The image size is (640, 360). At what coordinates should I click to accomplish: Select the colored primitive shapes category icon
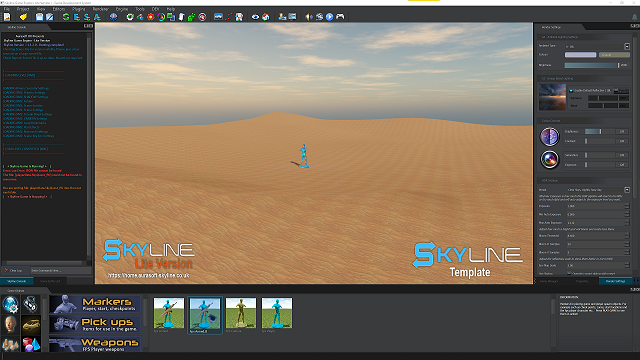pos(31,344)
